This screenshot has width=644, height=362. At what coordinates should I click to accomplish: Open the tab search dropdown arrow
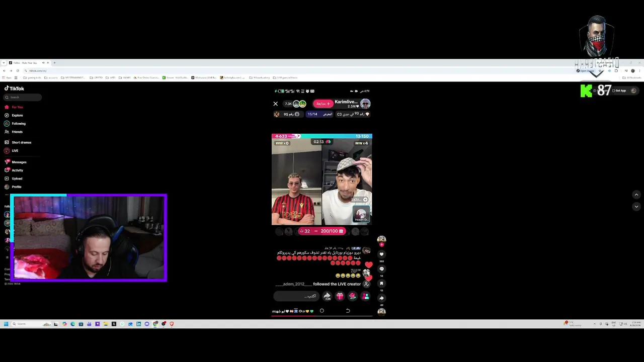[4, 63]
